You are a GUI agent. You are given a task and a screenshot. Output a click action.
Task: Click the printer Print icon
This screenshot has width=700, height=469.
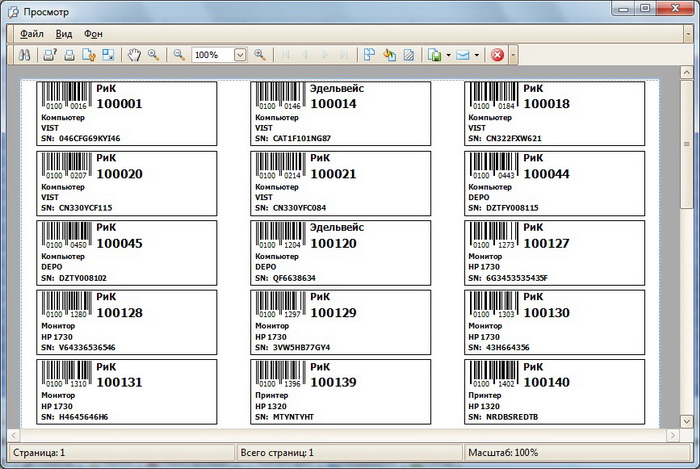70,55
